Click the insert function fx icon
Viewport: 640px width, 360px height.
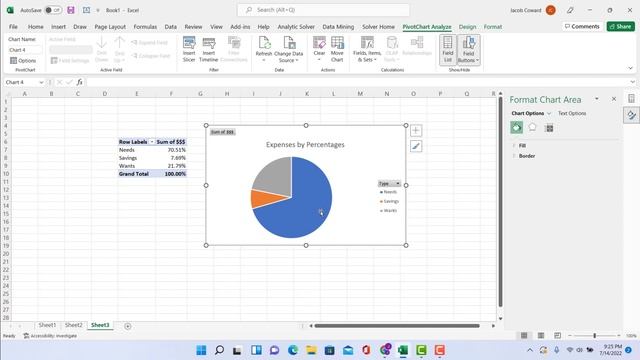80,82
